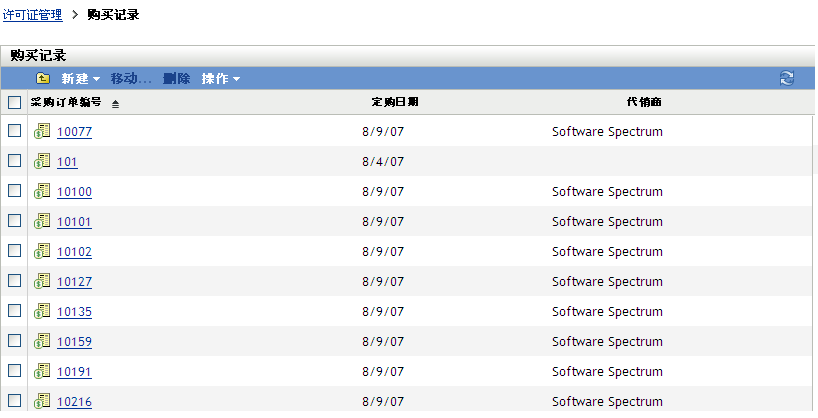Click the record icon beside order 10216
Viewport: 818px width, 418px height.
click(x=42, y=401)
